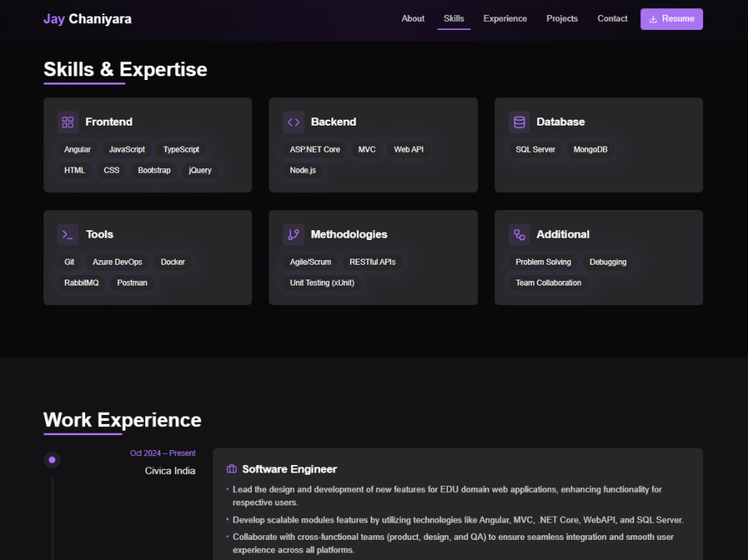Click the purple timeline dot for Civica India
The height and width of the screenshot is (560, 748).
52,460
